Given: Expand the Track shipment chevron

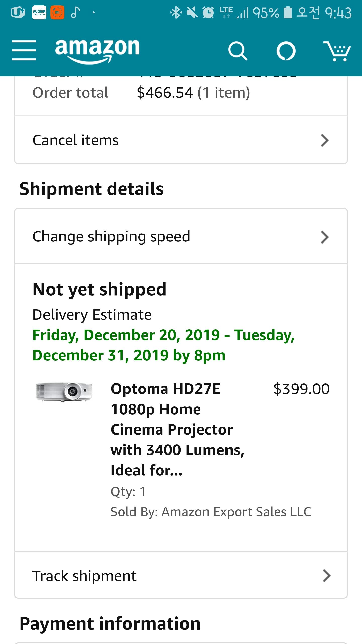Looking at the screenshot, I should [326, 576].
